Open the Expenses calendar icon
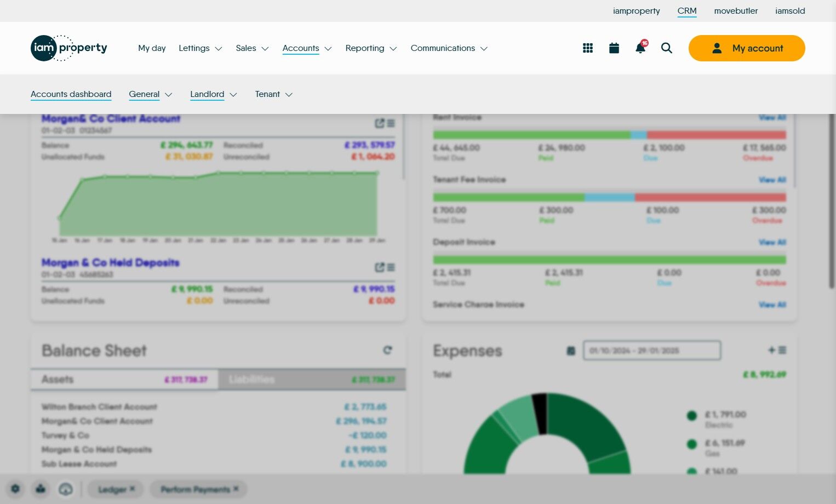The image size is (836, 504). click(x=571, y=351)
